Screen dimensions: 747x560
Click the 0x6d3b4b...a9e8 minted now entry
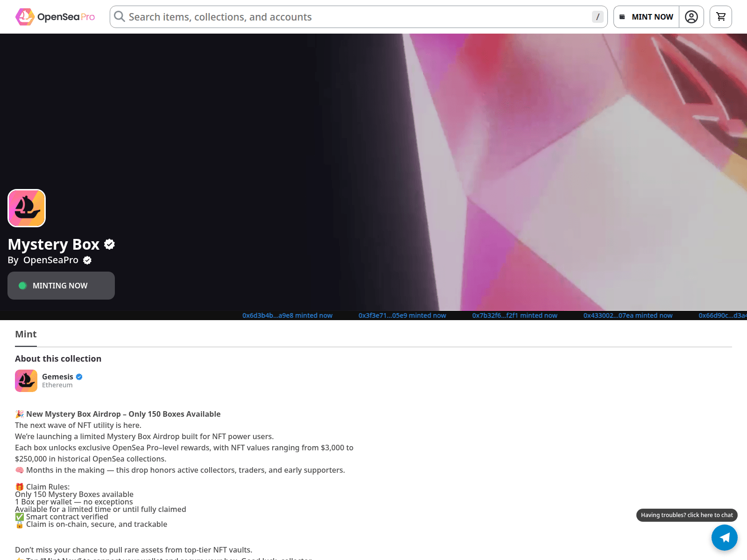tap(287, 315)
